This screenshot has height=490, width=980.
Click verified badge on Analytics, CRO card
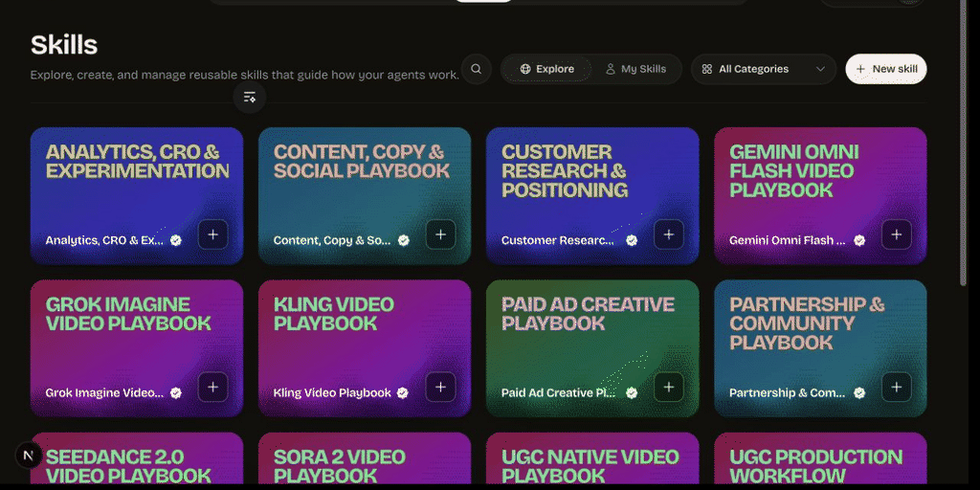[x=176, y=240]
